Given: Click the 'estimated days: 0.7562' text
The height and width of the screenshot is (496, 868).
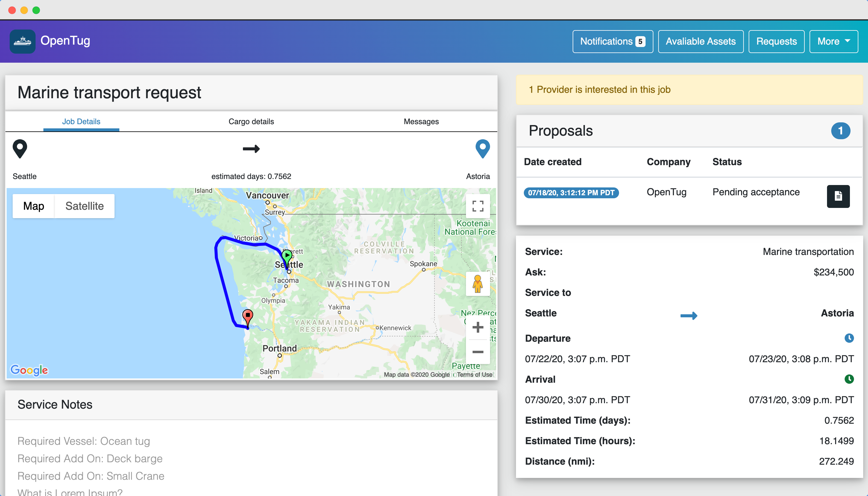Looking at the screenshot, I should click(251, 176).
